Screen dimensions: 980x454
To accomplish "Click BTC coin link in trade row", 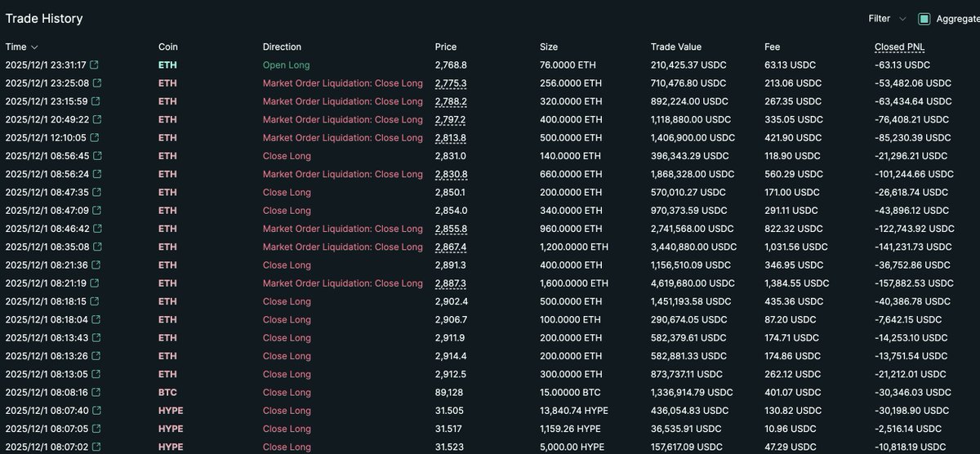I will (x=167, y=393).
